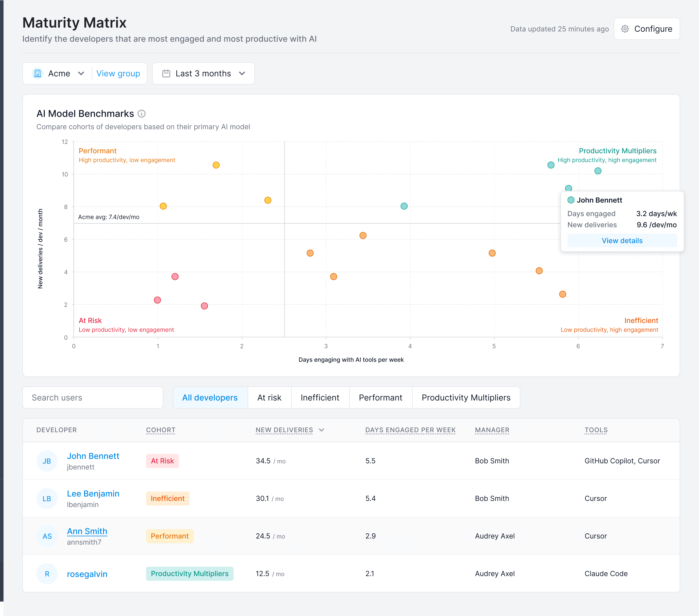
Task: Switch to the Performant cohort tab
Action: tap(380, 398)
